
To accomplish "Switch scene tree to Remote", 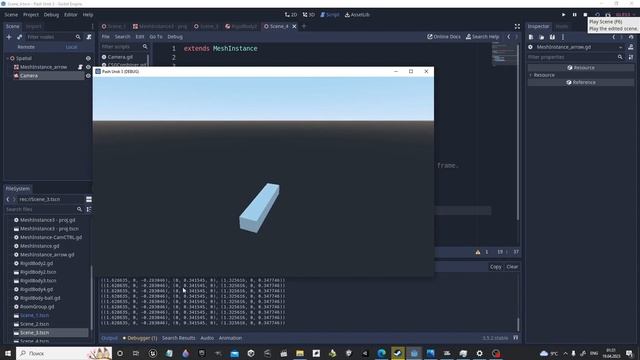I will coord(26,47).
